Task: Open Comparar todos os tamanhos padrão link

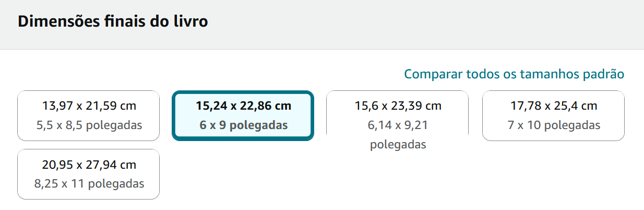Action: click(x=514, y=74)
